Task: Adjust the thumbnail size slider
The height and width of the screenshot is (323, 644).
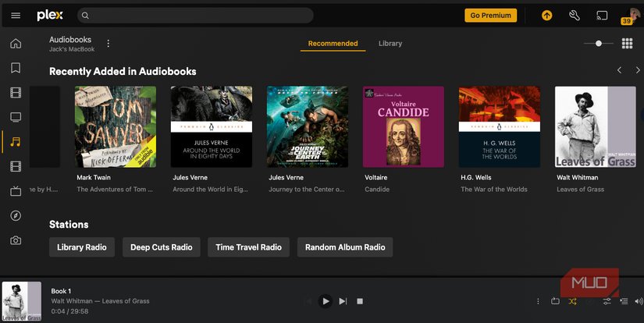Action: pyautogui.click(x=599, y=44)
